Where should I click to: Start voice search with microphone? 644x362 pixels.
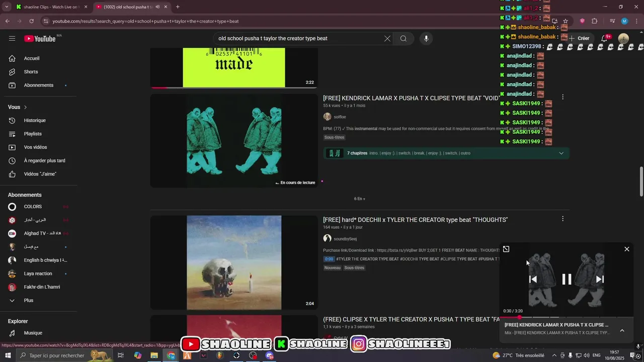coord(426,39)
